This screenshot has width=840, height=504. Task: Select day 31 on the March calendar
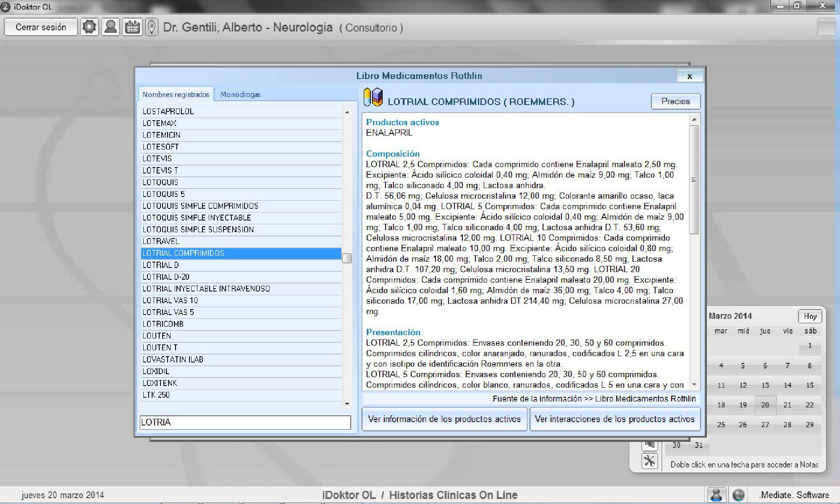(699, 445)
